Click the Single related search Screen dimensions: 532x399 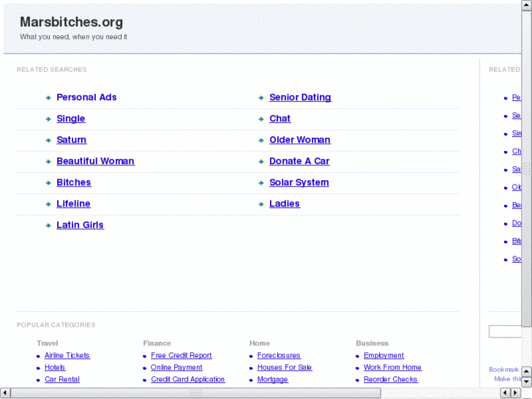(x=71, y=119)
